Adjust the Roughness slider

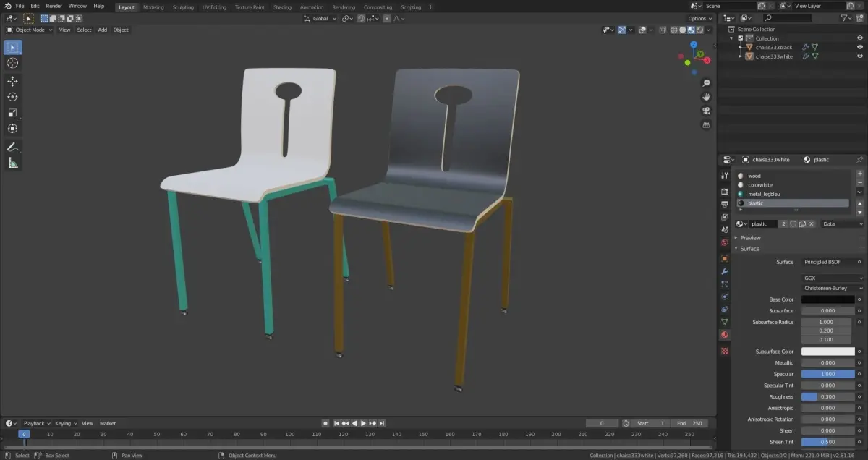click(x=827, y=396)
